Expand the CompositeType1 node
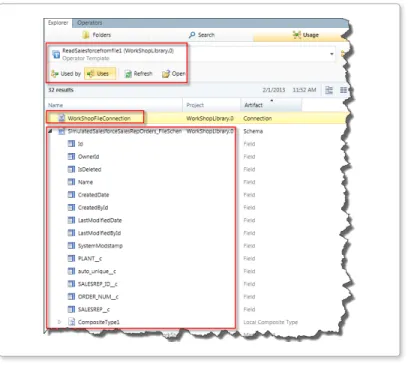The image size is (408, 366). click(x=59, y=322)
